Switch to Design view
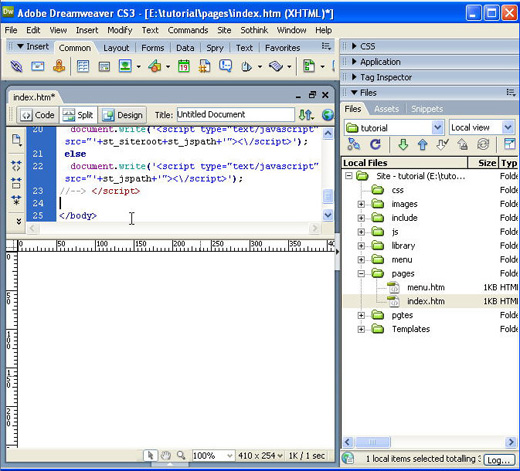The height and width of the screenshot is (471, 520). [122, 115]
